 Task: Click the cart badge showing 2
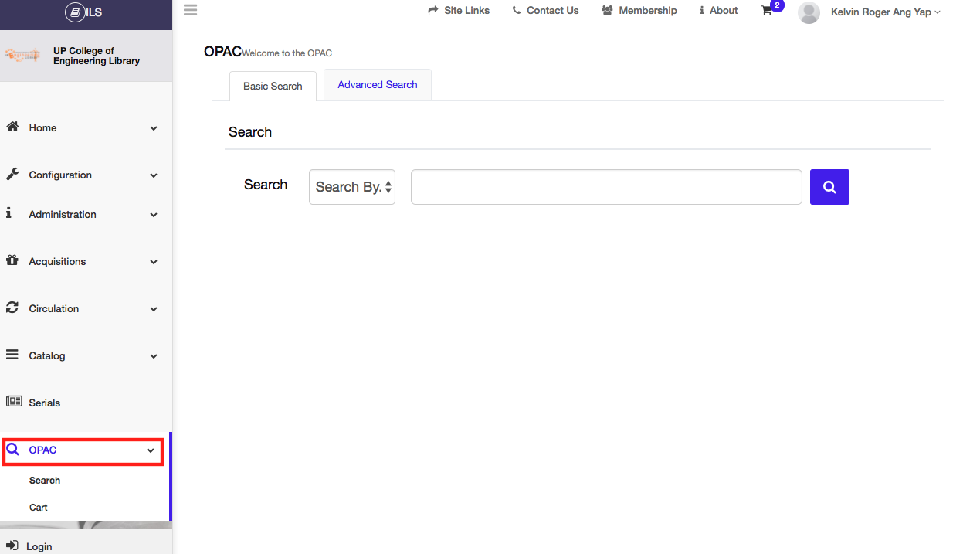pos(778,5)
